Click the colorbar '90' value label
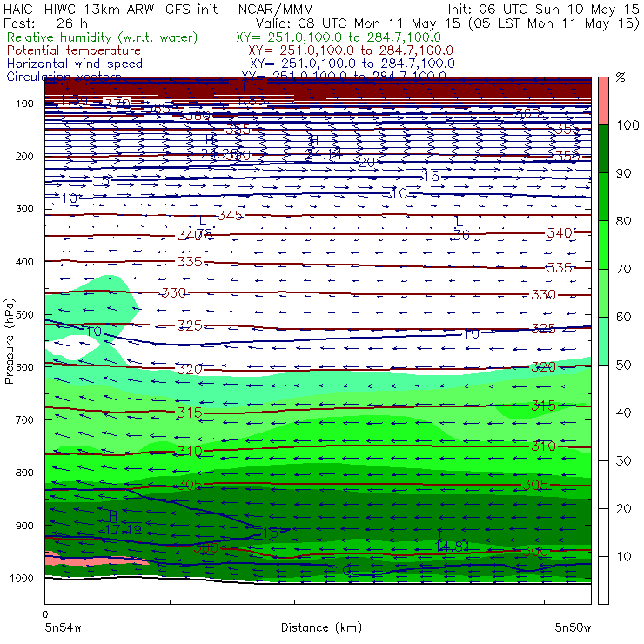Viewport: 644px width, 644px height. coord(623,173)
